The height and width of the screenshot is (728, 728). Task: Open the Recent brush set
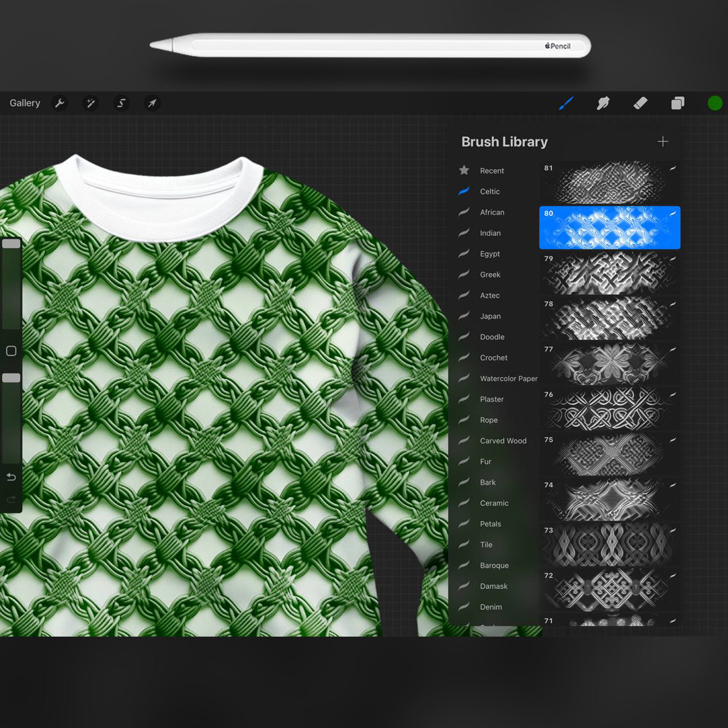pos(492,171)
